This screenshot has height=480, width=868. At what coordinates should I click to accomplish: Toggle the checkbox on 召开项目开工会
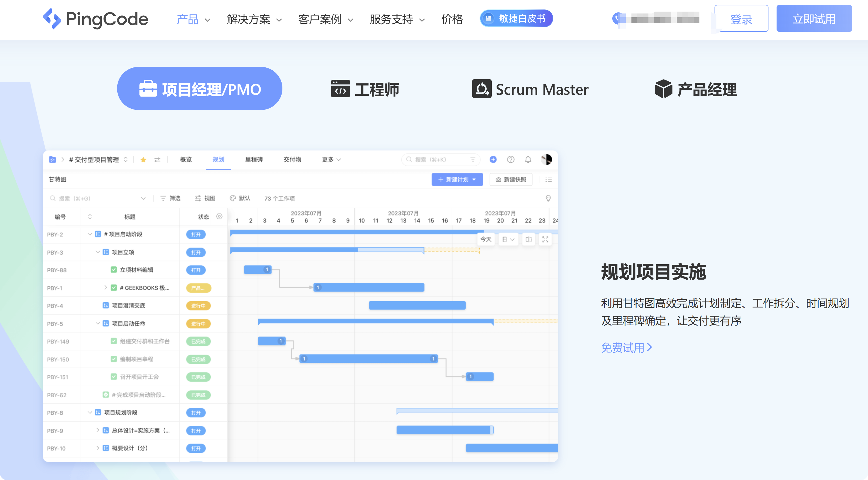point(113,377)
